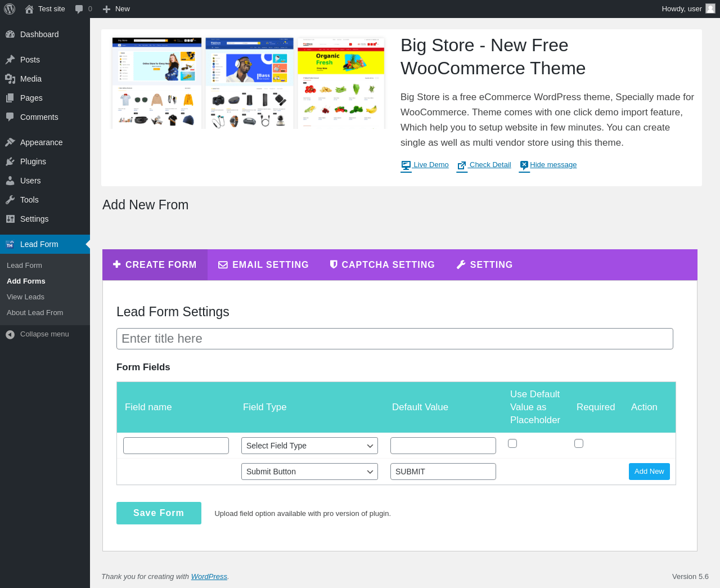Click the Hide message link
This screenshot has width=720, height=588.
pos(553,165)
